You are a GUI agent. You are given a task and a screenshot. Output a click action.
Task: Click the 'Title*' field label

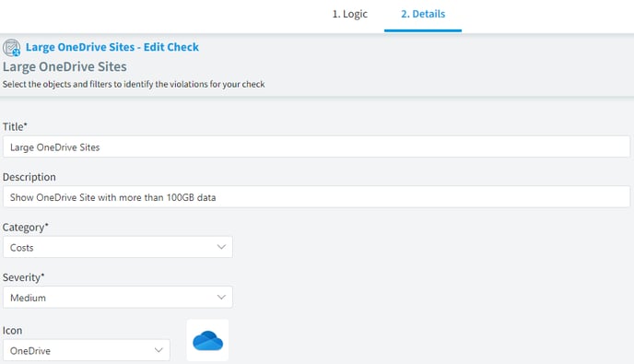pyautogui.click(x=15, y=126)
